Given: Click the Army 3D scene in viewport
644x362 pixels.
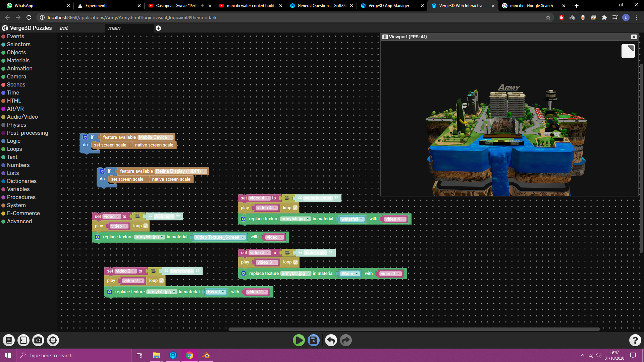Looking at the screenshot, I should point(506,141).
